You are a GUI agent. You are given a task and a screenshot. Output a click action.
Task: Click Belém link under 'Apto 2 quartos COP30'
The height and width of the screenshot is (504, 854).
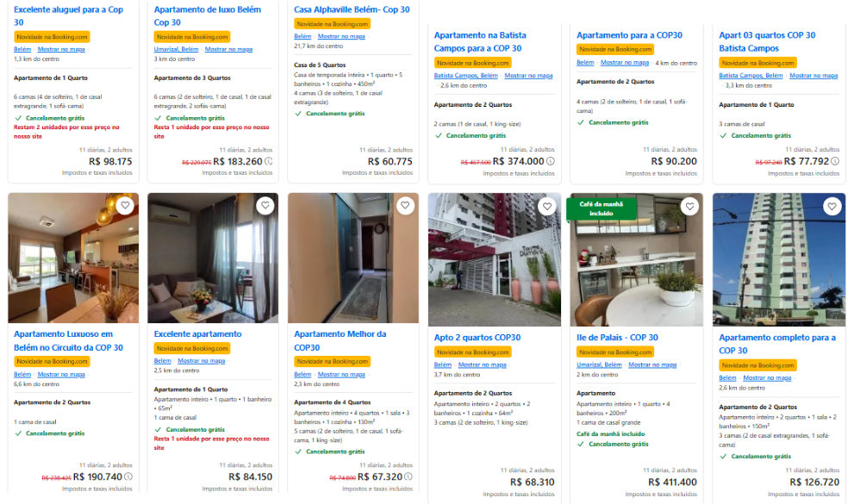pos(440,364)
